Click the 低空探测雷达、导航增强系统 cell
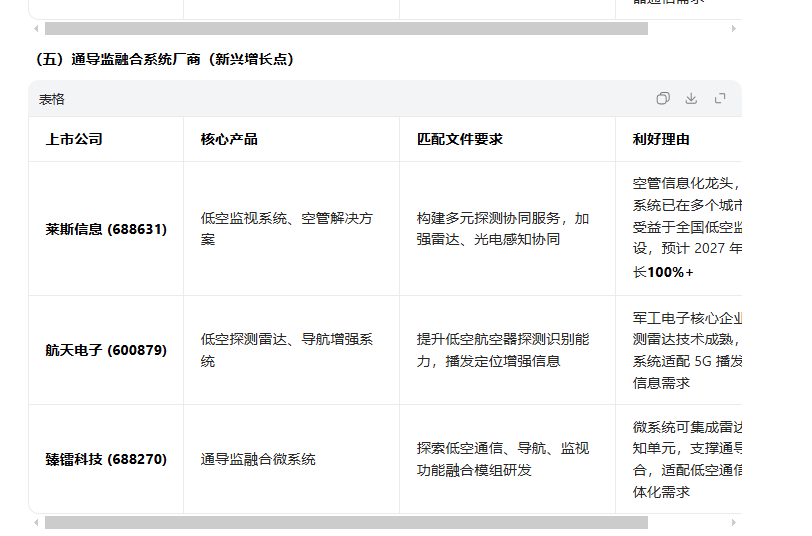This screenshot has width=812, height=536. pyautogui.click(x=292, y=350)
